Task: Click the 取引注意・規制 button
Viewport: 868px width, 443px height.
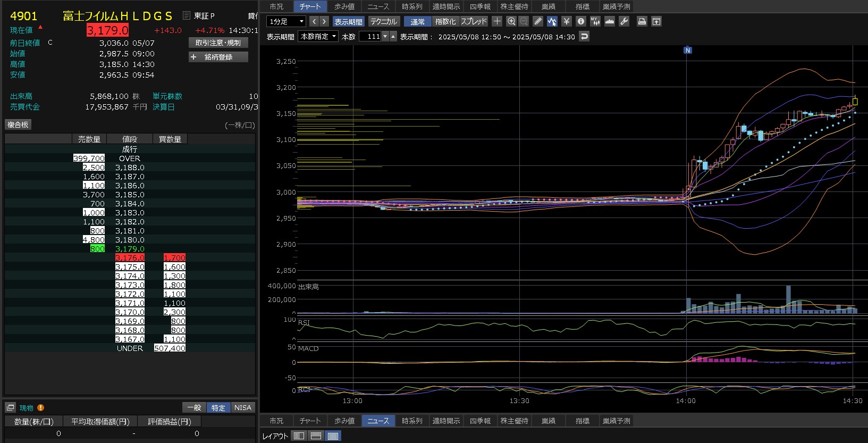Action: coord(218,43)
